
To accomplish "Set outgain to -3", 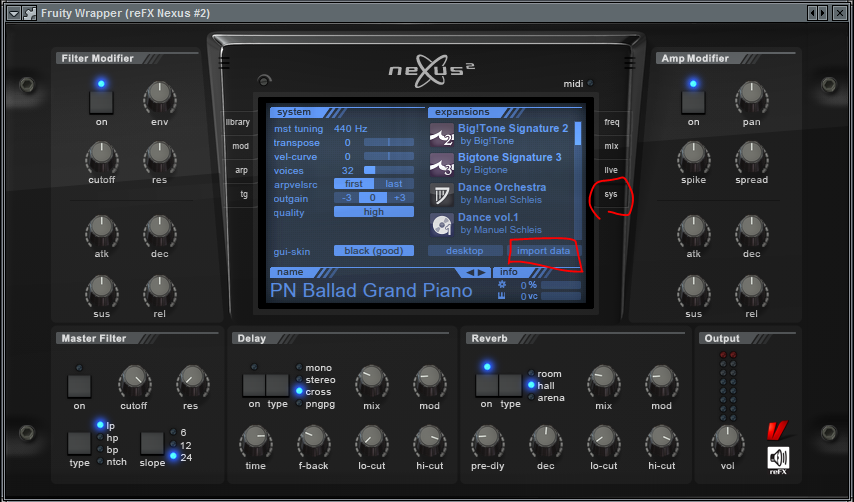I will pos(346,198).
